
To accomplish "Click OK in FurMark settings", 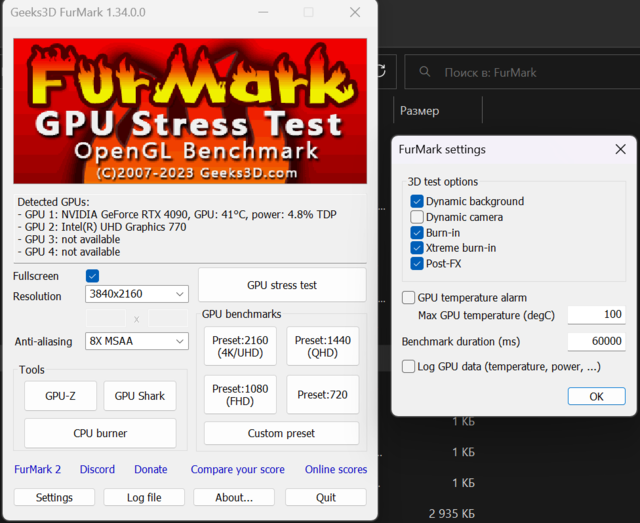I will (595, 396).
